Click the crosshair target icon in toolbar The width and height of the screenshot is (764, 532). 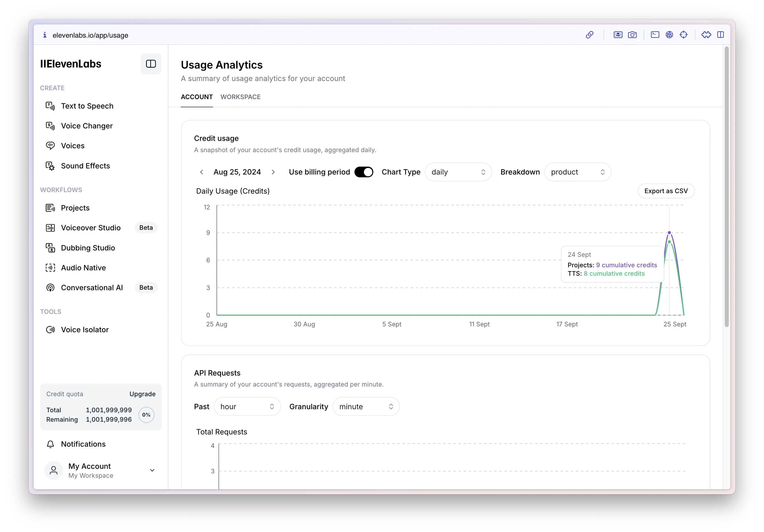pos(683,35)
